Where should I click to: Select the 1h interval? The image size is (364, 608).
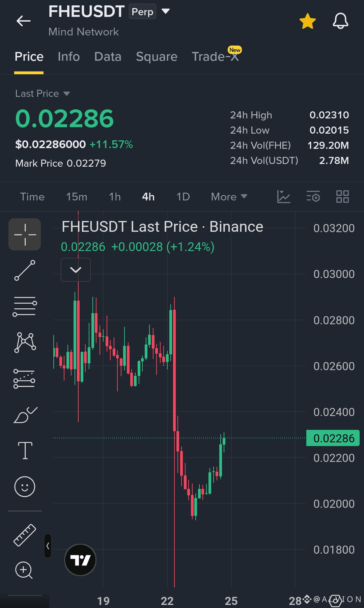pos(115,197)
